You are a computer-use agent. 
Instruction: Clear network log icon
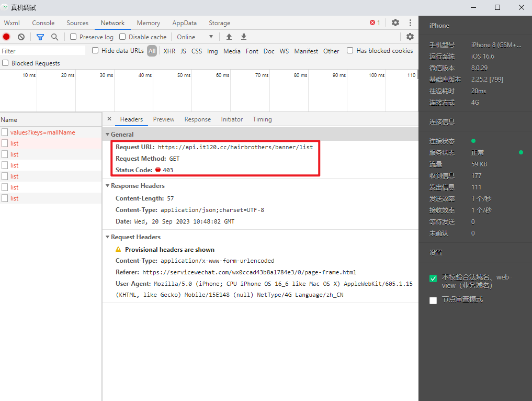pyautogui.click(x=21, y=37)
